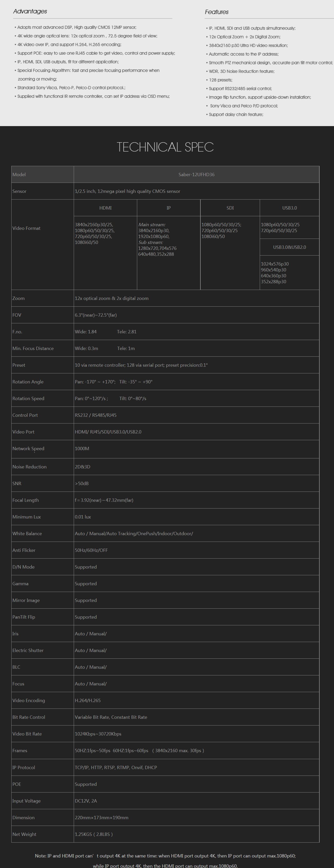Image resolution: width=334 pixels, height=868 pixels.
Task: Click the Saber-12UFHD36 model name cell
Action: pyautogui.click(x=197, y=175)
